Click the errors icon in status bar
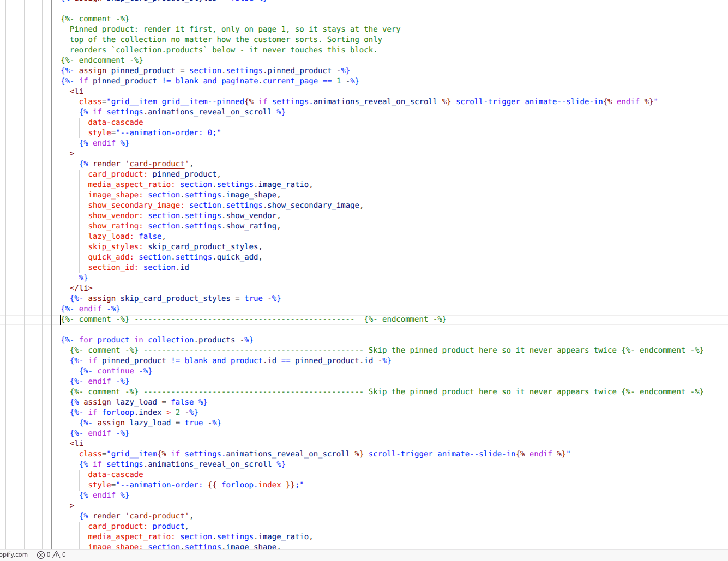Screen dimensions: 728x561 41,555
